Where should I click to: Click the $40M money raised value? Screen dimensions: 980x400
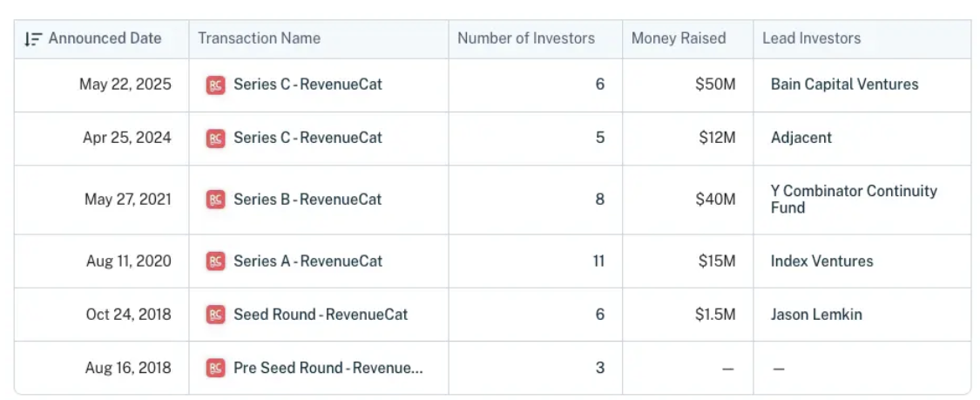pyautogui.click(x=715, y=200)
